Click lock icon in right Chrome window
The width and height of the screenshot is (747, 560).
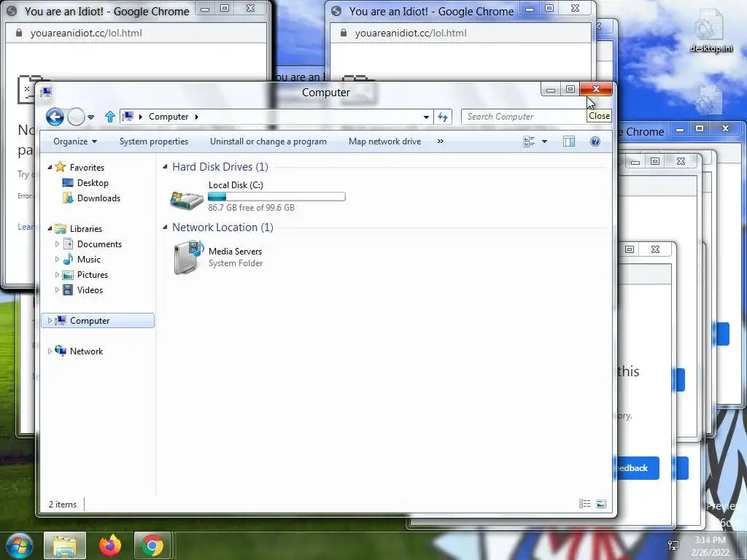(x=343, y=33)
